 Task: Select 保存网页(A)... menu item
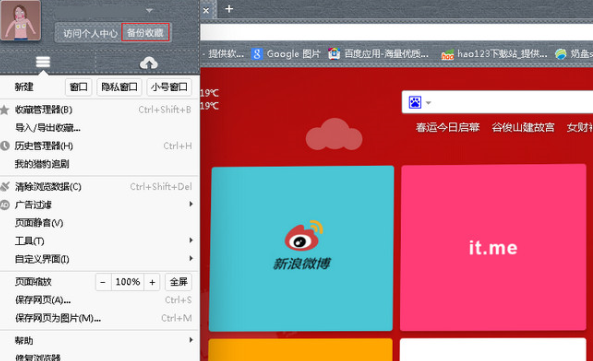[x=100, y=300]
